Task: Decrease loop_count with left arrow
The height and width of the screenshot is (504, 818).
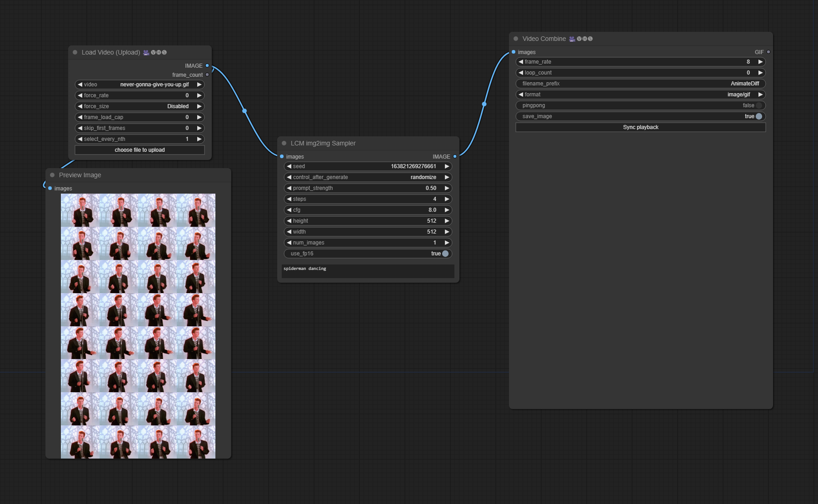Action: (x=521, y=73)
